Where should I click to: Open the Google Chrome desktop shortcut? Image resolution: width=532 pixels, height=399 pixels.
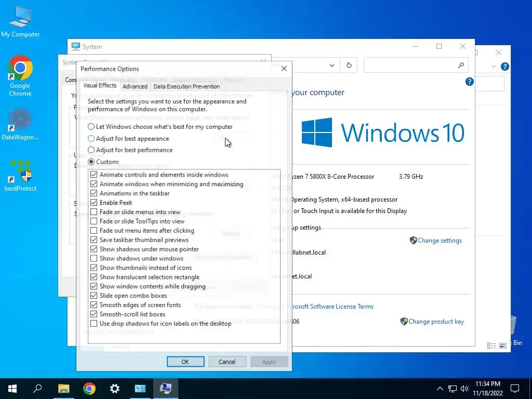tap(20, 76)
